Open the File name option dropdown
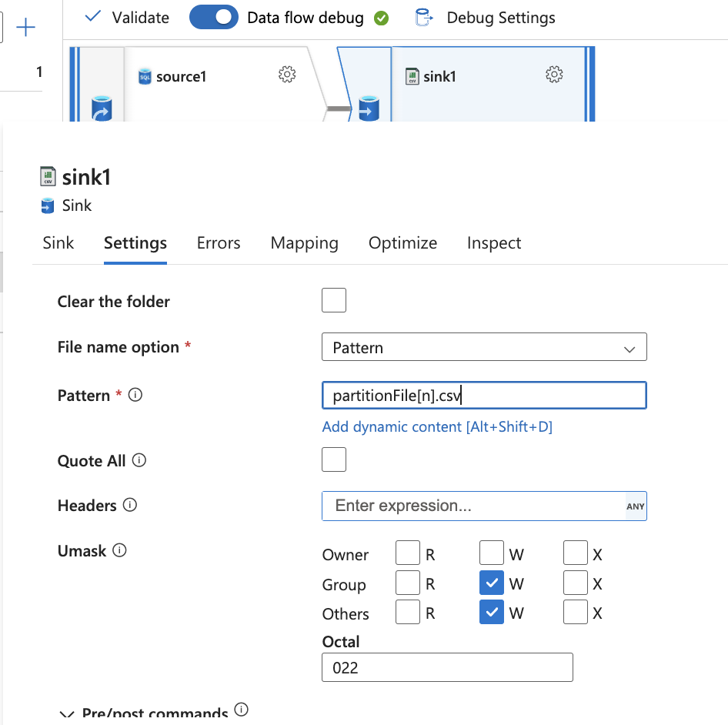728x725 pixels. (484, 347)
